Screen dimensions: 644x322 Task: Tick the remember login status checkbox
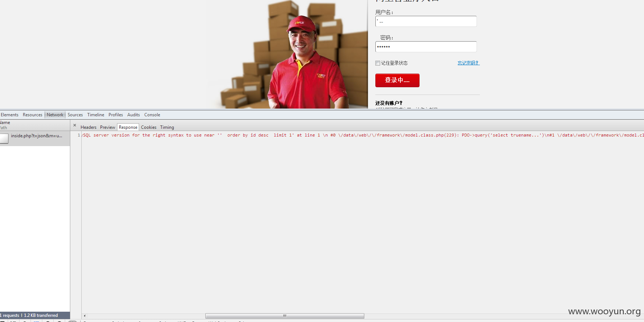tap(378, 63)
